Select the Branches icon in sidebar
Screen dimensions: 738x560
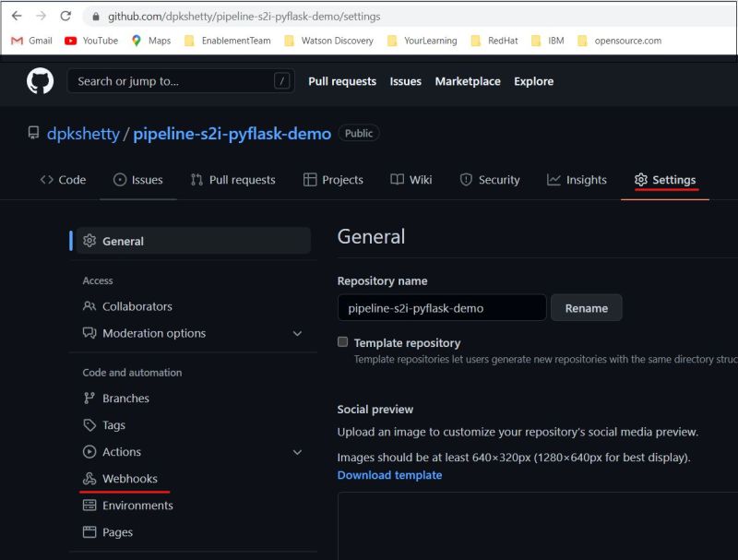[x=89, y=398]
